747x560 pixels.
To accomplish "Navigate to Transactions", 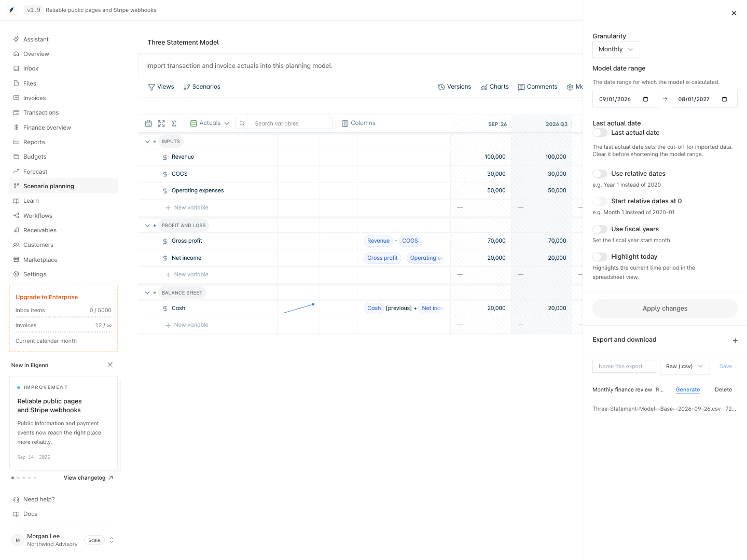I will 63,113.
